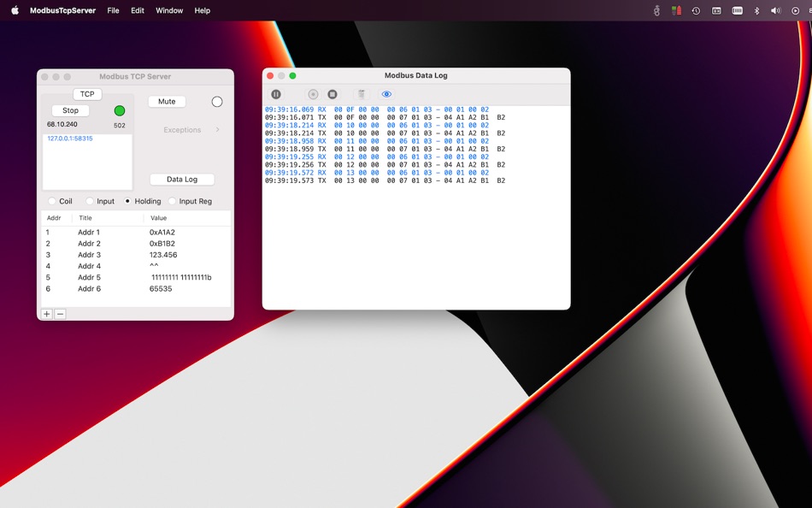Stop logging with the square stop icon
812x508 pixels.
point(332,94)
